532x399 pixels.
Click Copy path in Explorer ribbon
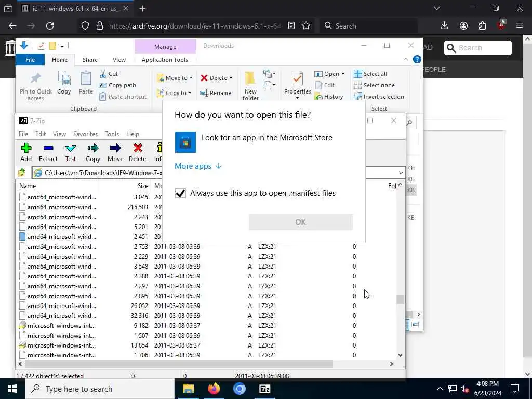[117, 85]
